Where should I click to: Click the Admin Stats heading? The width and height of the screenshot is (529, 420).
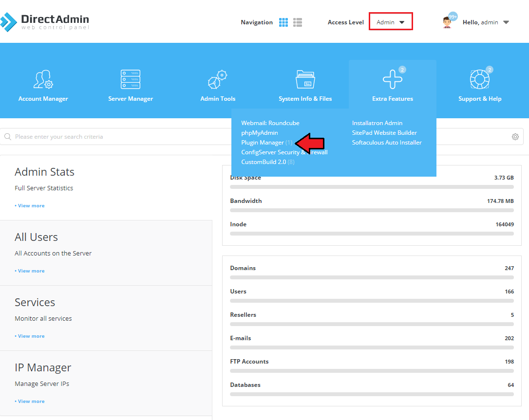pyautogui.click(x=44, y=172)
